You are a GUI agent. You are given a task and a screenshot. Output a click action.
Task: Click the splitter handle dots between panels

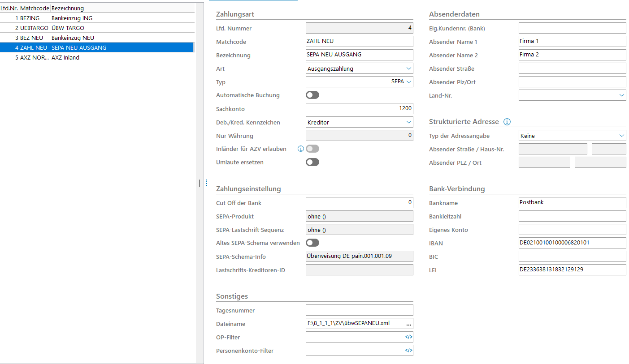coord(207,183)
